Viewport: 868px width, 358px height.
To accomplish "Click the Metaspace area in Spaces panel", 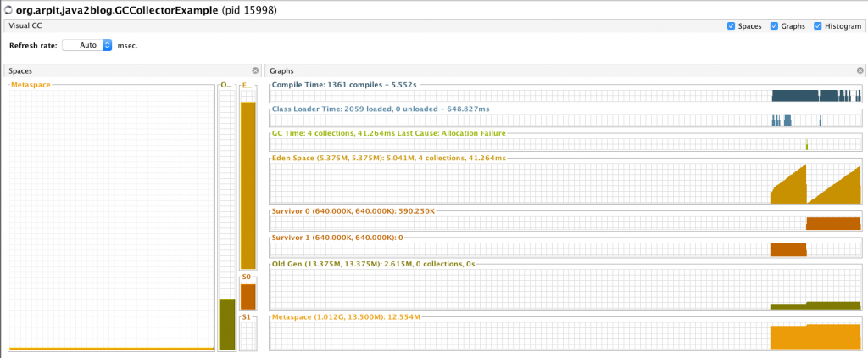I will 111,218.
